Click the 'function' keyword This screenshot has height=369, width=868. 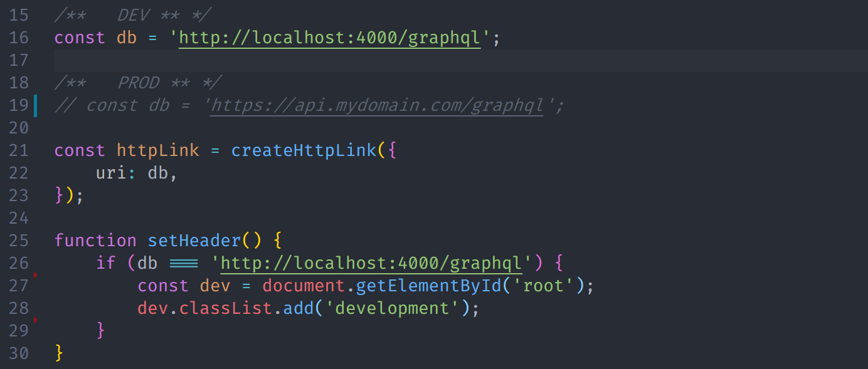[95, 241]
